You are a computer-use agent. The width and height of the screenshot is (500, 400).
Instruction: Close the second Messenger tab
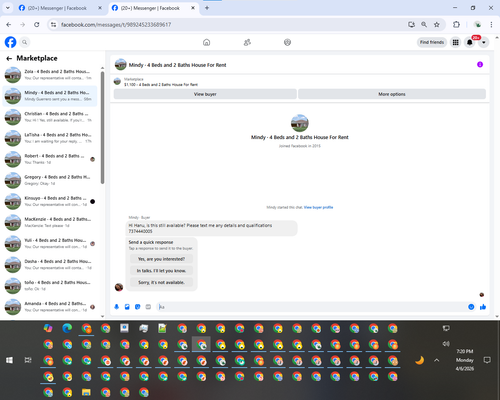pos(193,8)
